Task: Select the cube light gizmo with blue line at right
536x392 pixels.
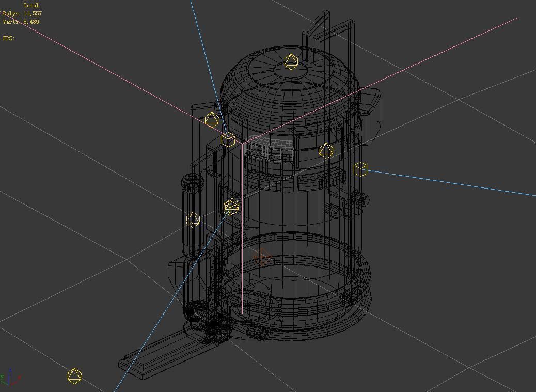Action: tap(360, 169)
